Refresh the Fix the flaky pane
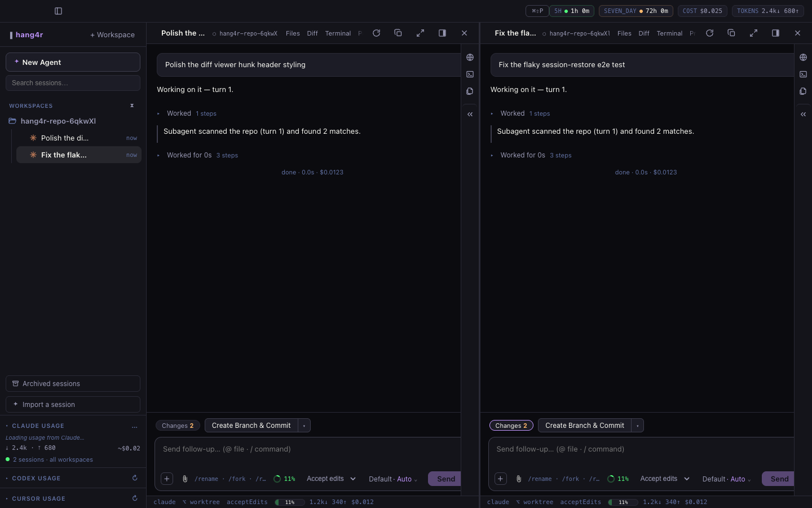Viewport: 812px width, 508px height. coord(709,33)
